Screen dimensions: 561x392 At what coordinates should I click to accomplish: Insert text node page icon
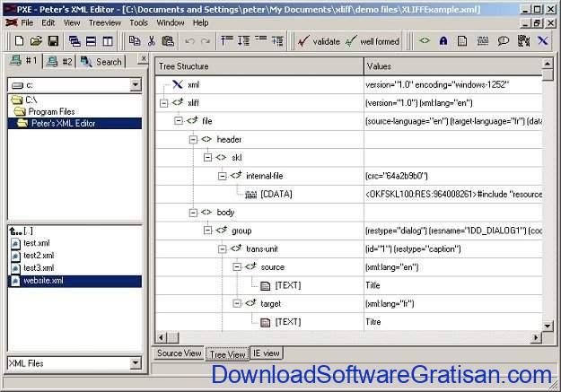pyautogui.click(x=462, y=41)
